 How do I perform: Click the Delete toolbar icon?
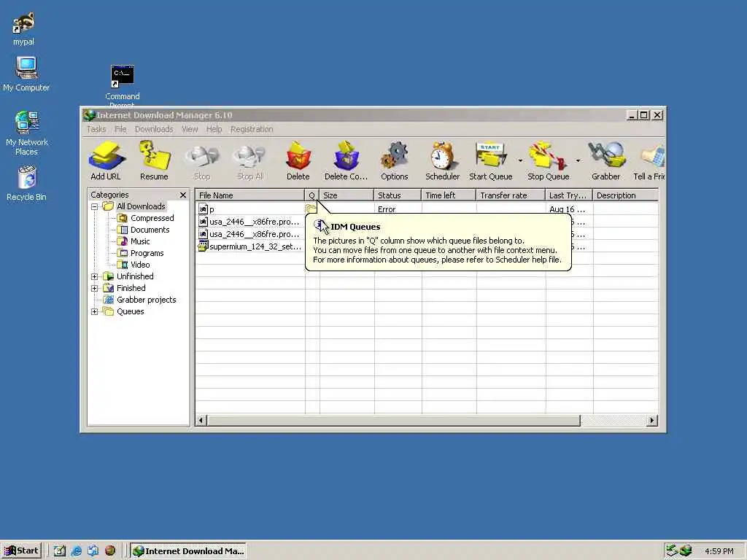298,161
